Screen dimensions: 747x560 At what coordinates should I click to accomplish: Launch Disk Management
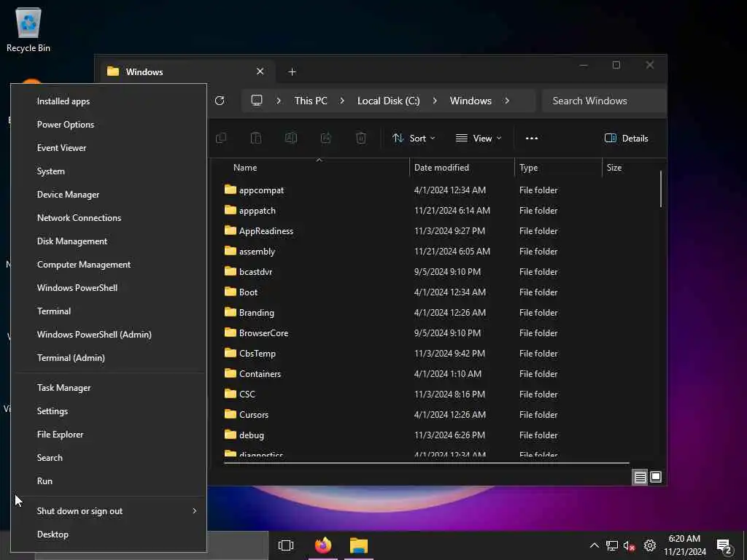[x=109, y=241]
